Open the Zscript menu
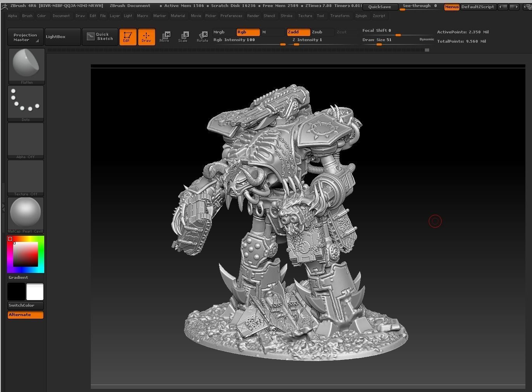Viewport: 532px width, 392px height. coord(379,16)
